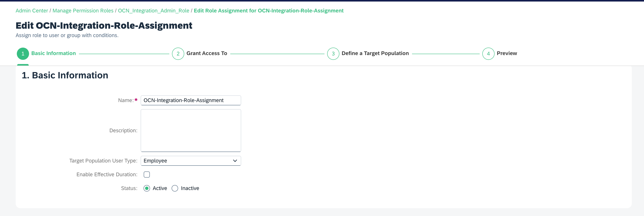Click the step 4 Preview circle icon
The width and height of the screenshot is (644, 216).
(x=488, y=54)
